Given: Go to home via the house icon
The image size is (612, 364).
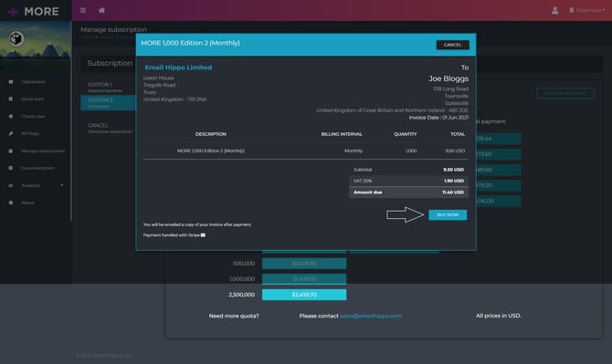Looking at the screenshot, I should (x=101, y=11).
